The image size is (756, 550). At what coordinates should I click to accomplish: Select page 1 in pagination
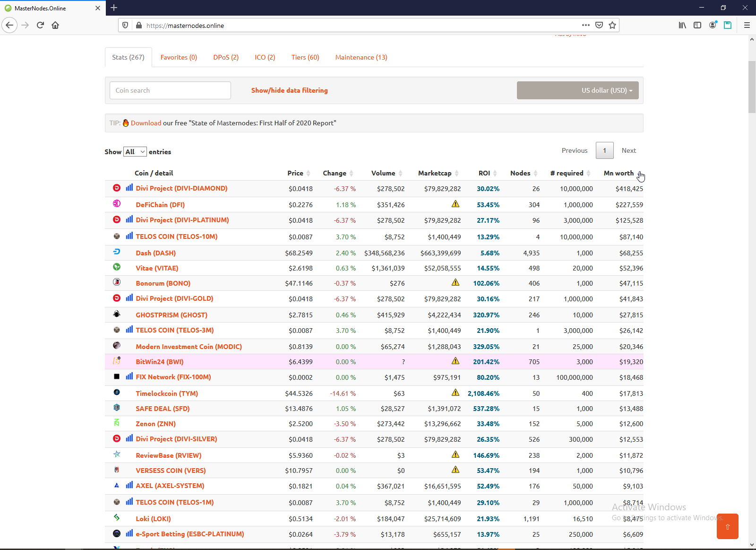(604, 150)
